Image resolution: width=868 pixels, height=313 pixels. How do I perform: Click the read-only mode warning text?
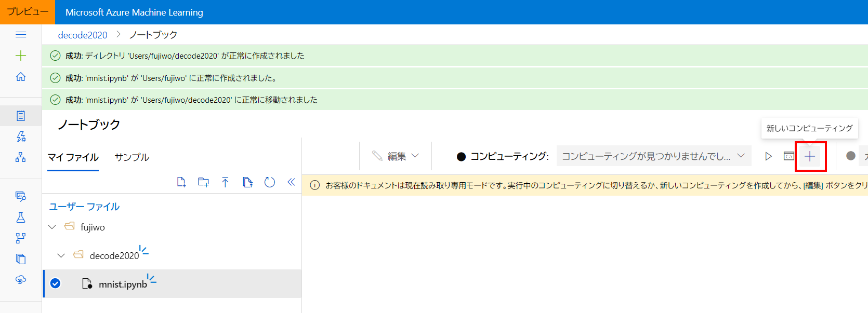pyautogui.click(x=596, y=185)
